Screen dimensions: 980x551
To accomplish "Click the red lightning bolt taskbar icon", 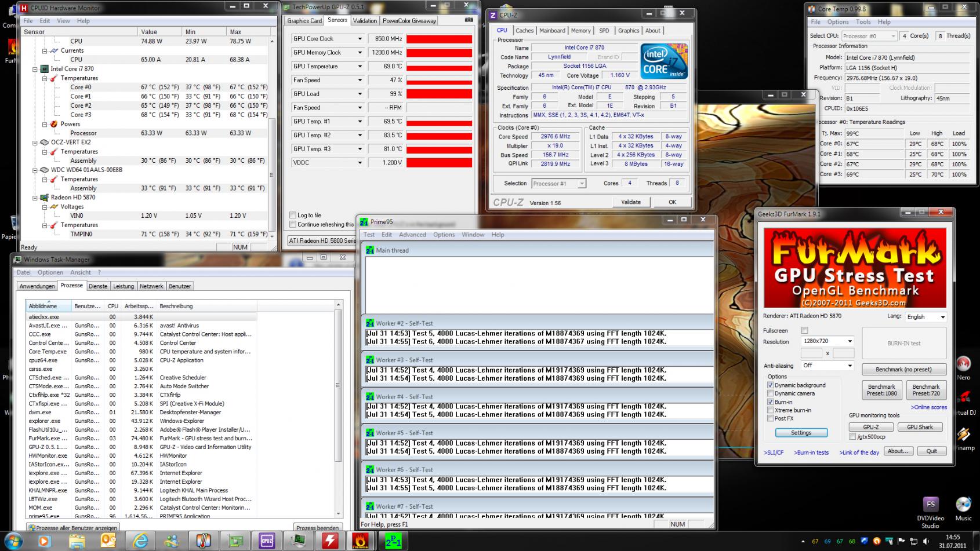I will 330,541.
